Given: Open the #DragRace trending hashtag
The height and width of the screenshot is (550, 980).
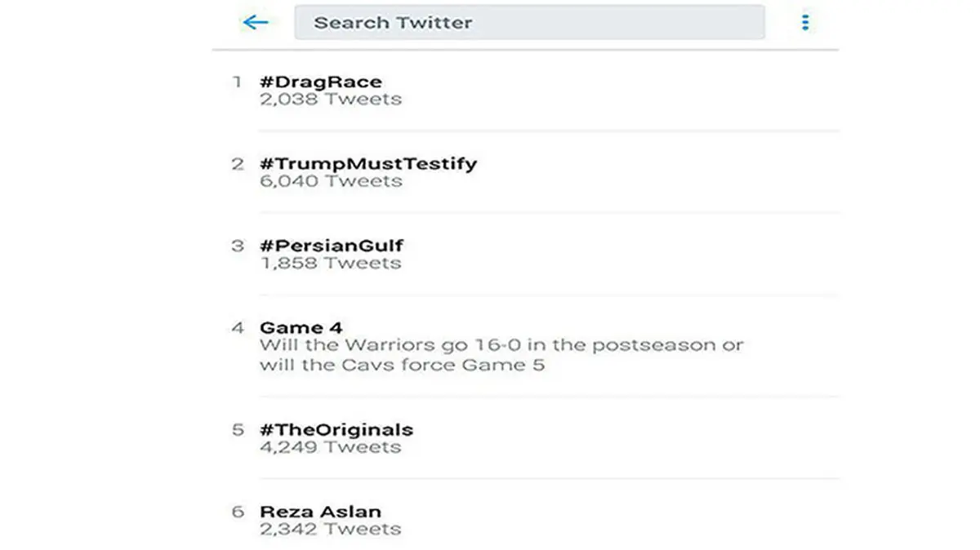Looking at the screenshot, I should pos(320,82).
